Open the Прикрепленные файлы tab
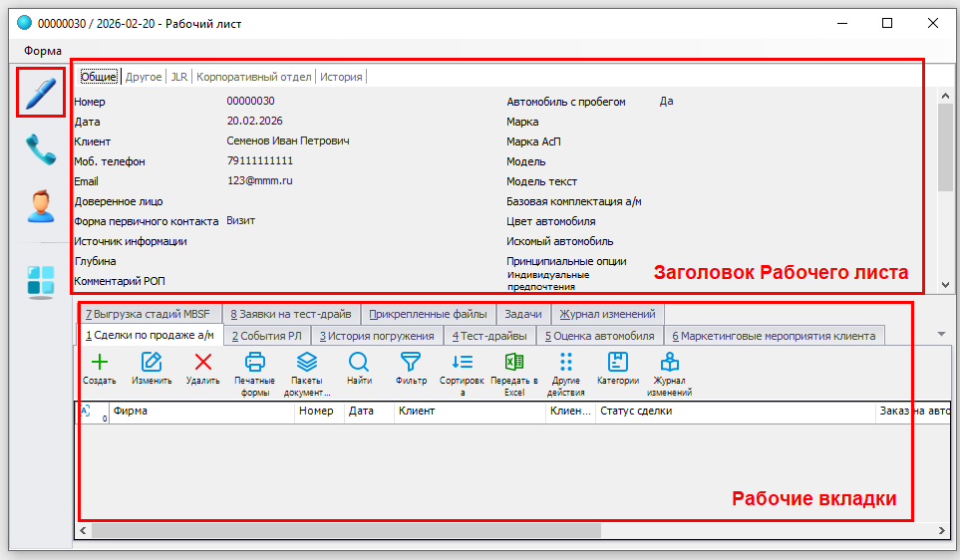Viewport: 960px width, 560px height. pyautogui.click(x=428, y=314)
